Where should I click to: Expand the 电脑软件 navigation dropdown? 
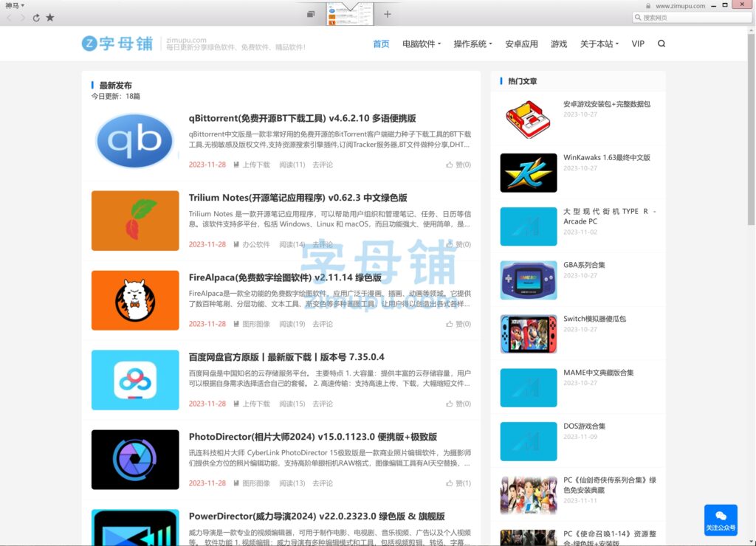click(x=422, y=44)
